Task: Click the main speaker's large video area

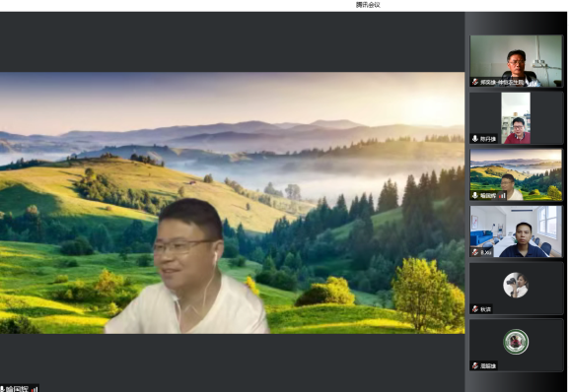Action: [233, 203]
